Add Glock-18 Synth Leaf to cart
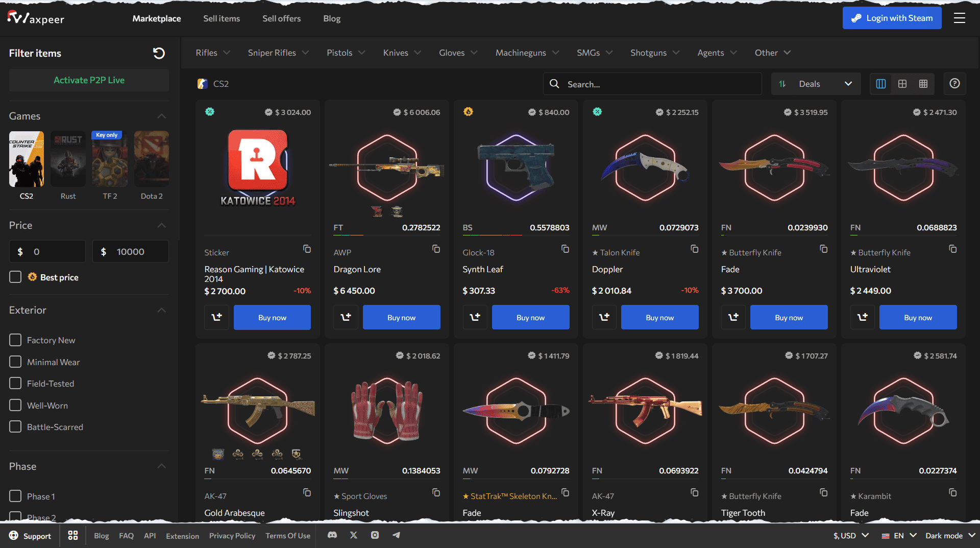 (x=475, y=317)
